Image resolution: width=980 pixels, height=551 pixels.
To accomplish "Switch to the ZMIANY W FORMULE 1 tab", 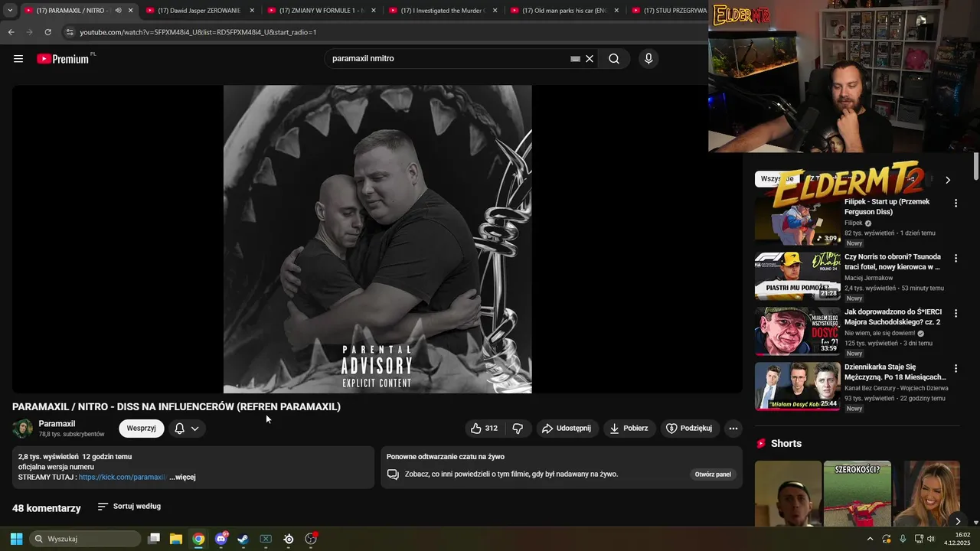I will click(320, 11).
